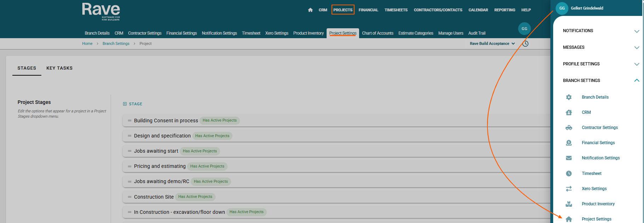Viewport: 644px width, 223px height.
Task: Open Notification Settings in the sub-navigation
Action: [x=219, y=33]
